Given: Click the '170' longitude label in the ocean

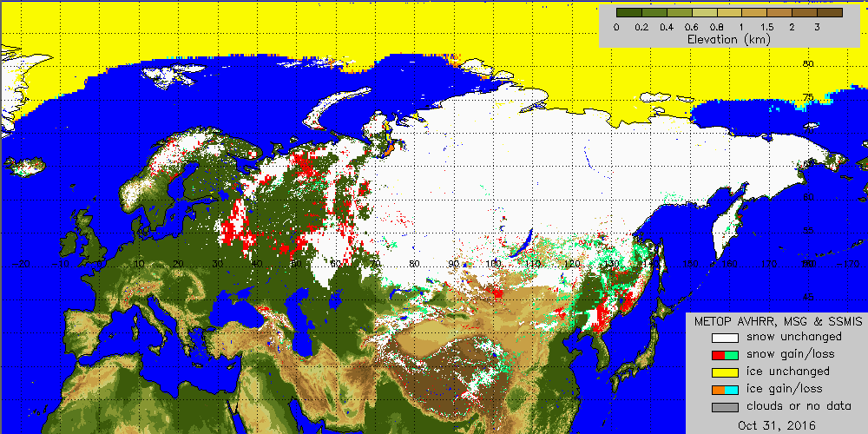Looking at the screenshot, I should tap(768, 264).
